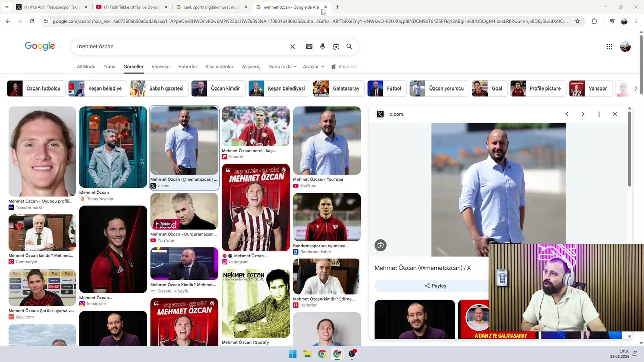Open the Transfermarkt player profile thumbnail
Screen dimensions: 644x362
pyautogui.click(x=42, y=151)
